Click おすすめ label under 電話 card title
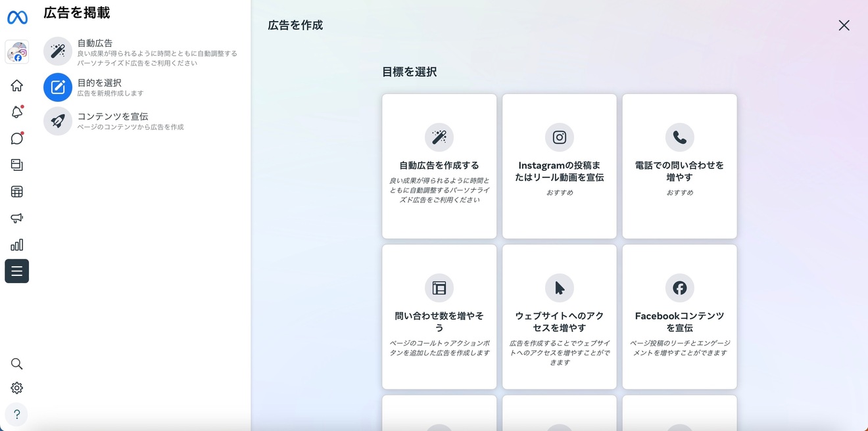This screenshot has height=431, width=868. pos(679,193)
